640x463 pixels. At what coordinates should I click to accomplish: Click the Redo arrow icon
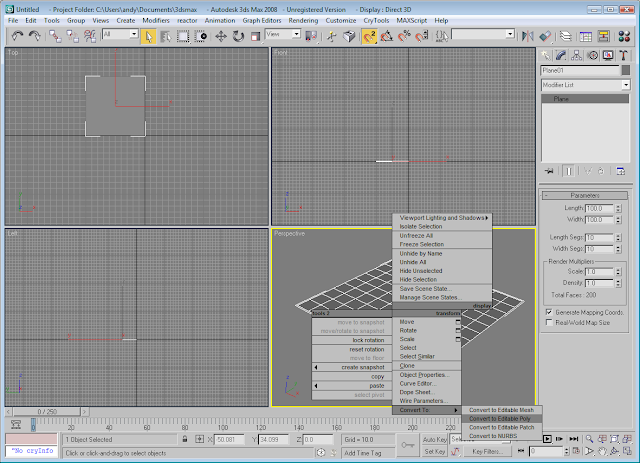[35, 36]
